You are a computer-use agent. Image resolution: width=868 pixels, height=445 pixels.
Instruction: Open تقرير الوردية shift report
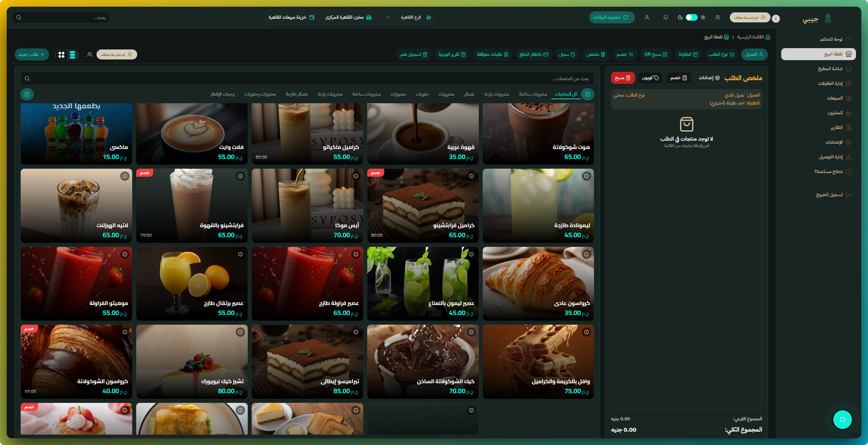[x=452, y=54]
